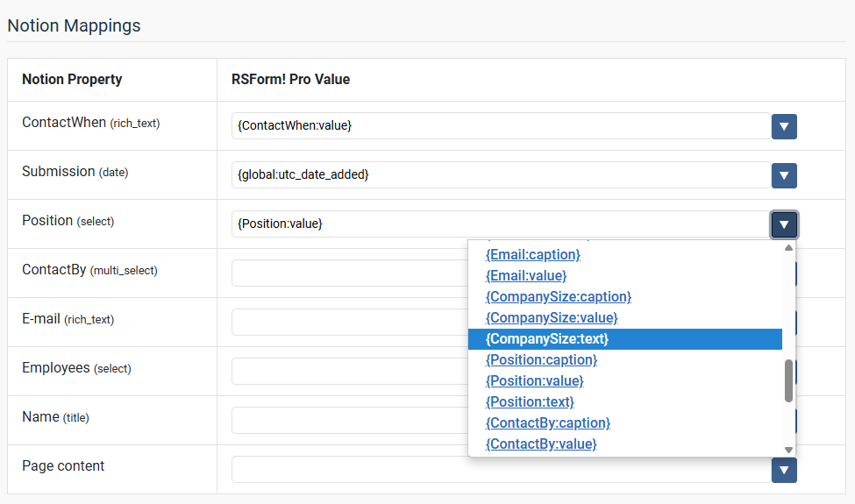Click the placeholder list scrollbar thumb

click(x=788, y=380)
